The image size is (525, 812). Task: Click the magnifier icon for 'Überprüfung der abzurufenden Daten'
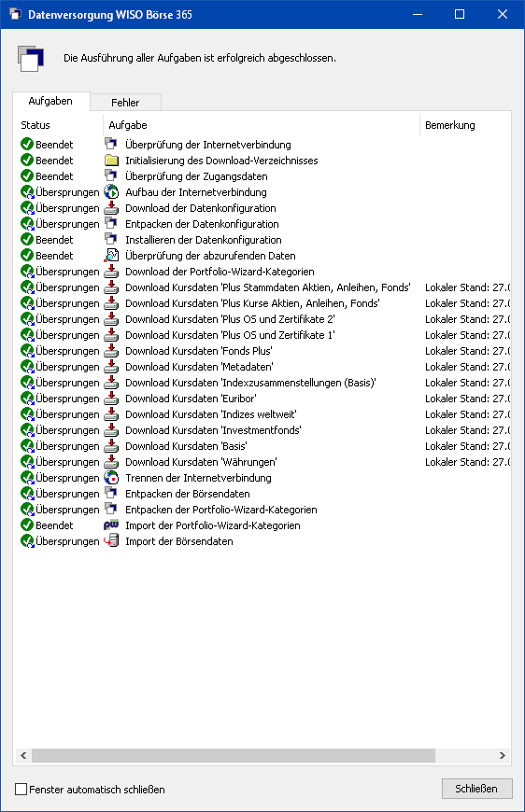click(111, 256)
